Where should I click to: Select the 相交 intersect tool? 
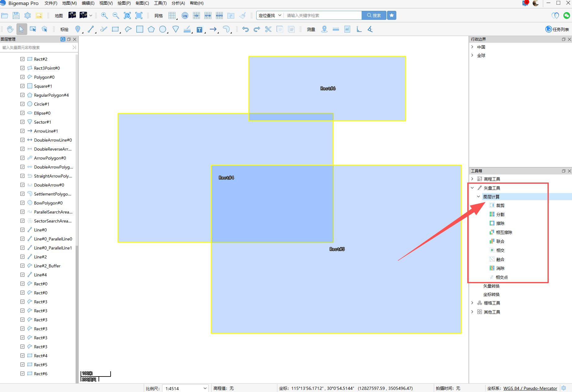click(500, 250)
